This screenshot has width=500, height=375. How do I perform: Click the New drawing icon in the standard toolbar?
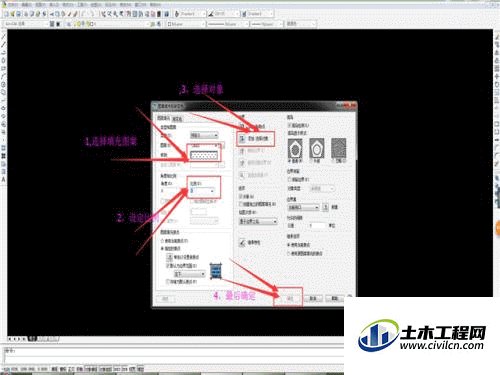click(x=6, y=14)
